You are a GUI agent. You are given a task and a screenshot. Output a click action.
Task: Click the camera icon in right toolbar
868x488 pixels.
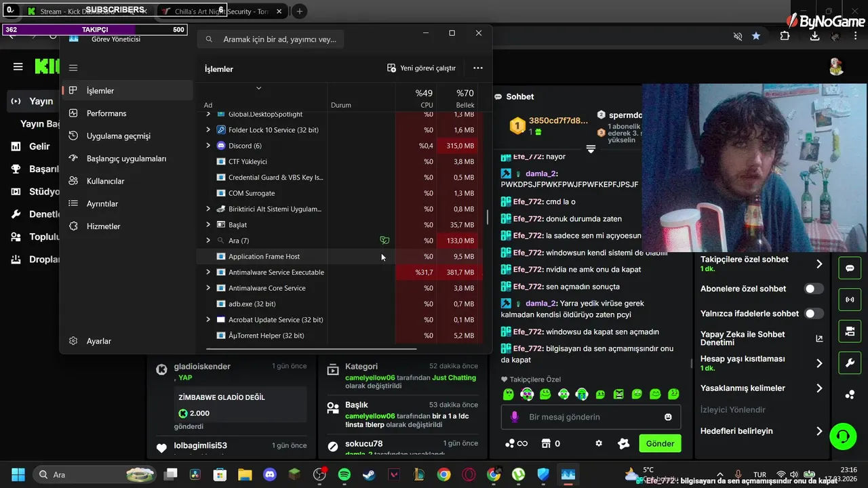[x=850, y=331]
